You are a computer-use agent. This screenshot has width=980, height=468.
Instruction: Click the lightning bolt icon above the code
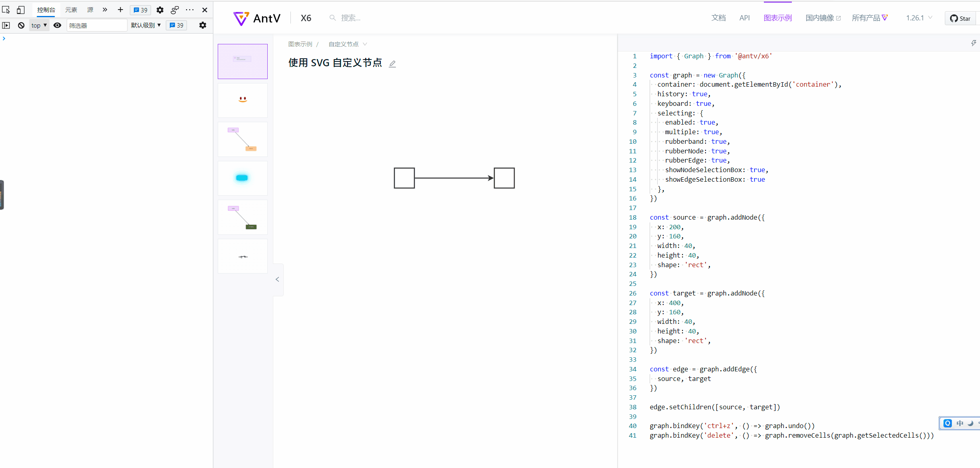coord(973,43)
